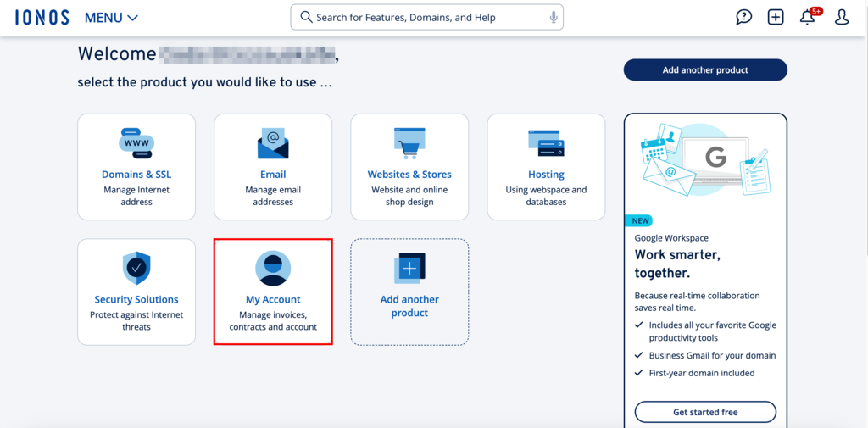
Task: Open the Security Solutions tile
Action: pyautogui.click(x=136, y=292)
